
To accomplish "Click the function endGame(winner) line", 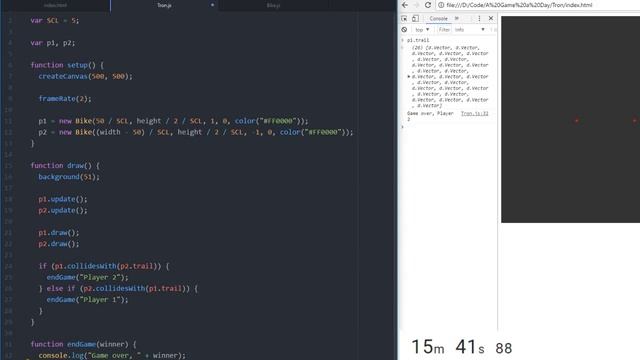I will coord(83,344).
